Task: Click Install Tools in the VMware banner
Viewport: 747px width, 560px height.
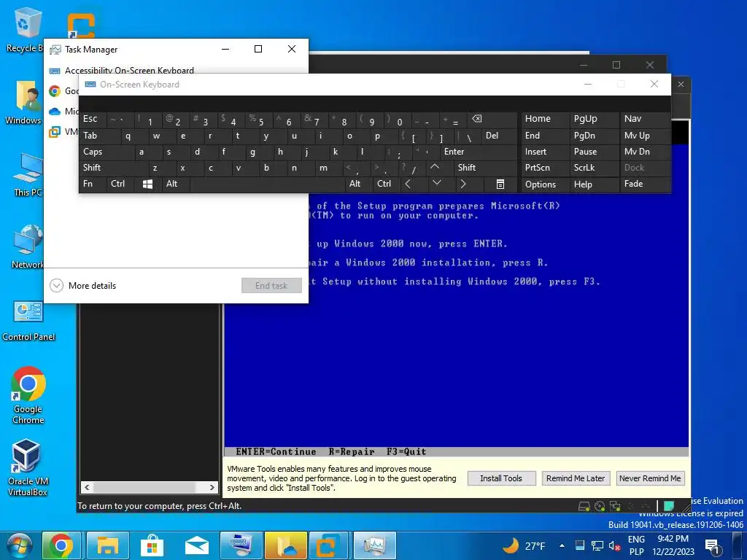Action: (501, 478)
